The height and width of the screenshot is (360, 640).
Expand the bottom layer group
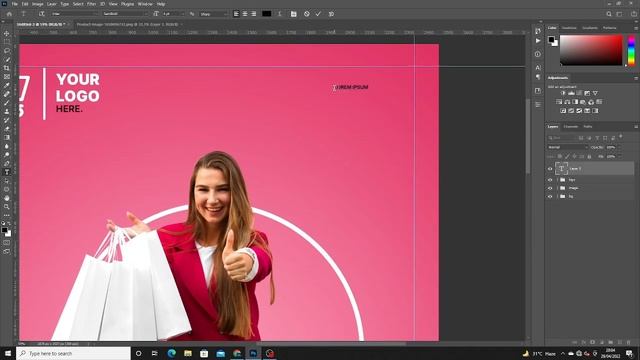[x=557, y=196]
